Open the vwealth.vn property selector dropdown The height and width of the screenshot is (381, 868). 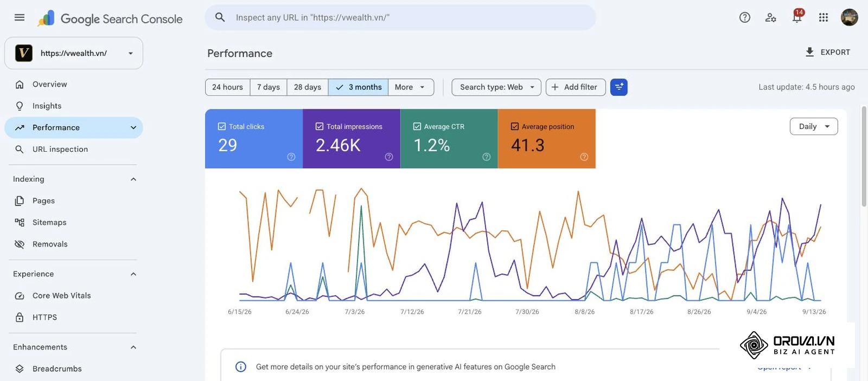(x=74, y=53)
